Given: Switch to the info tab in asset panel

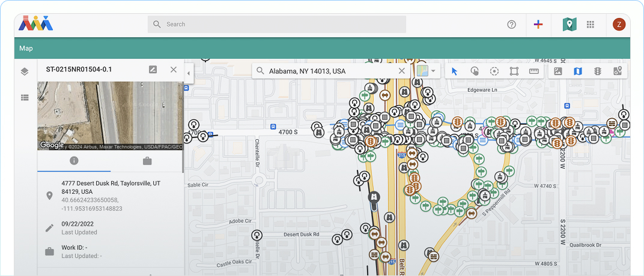Looking at the screenshot, I should point(74,161).
